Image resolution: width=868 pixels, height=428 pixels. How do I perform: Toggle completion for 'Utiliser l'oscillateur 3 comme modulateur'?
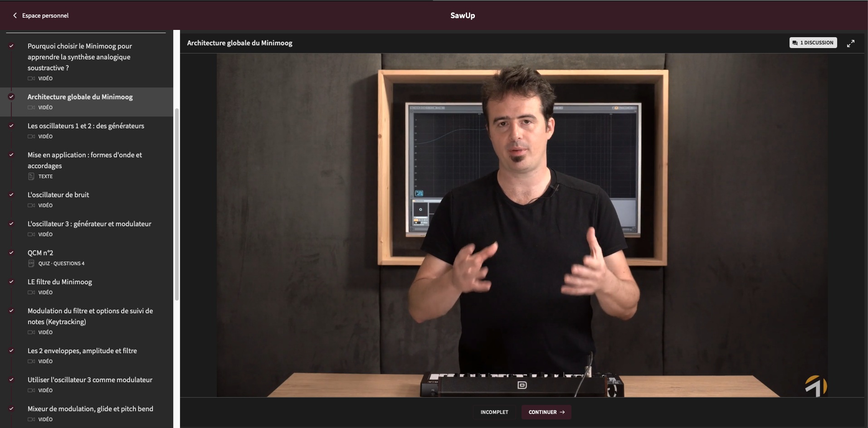(x=11, y=379)
